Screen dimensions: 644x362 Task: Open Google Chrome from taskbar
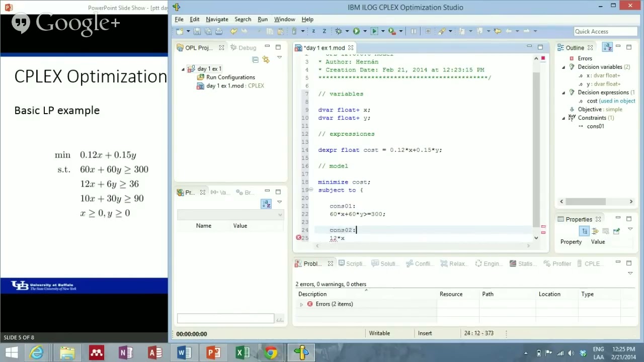point(271,352)
